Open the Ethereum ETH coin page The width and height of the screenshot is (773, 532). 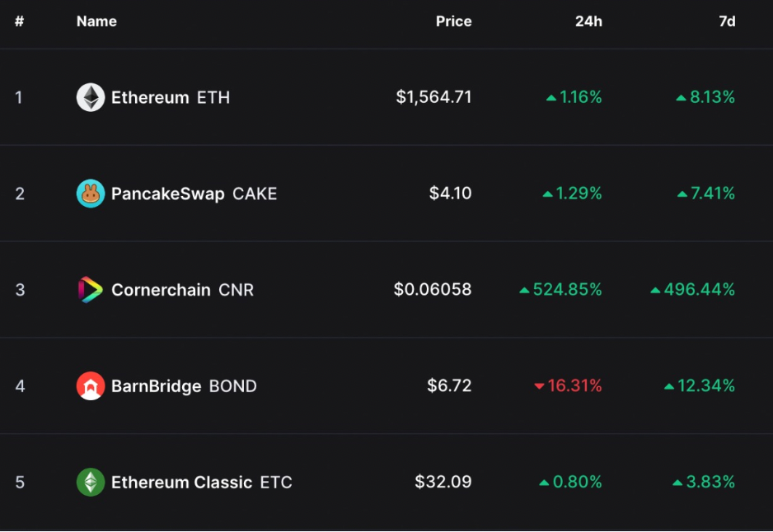(171, 97)
